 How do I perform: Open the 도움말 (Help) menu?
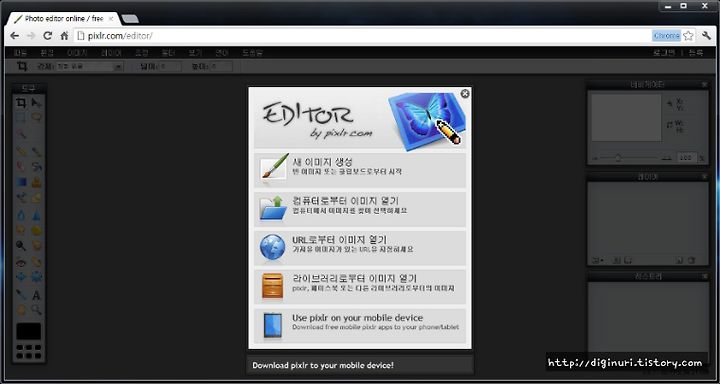coord(252,53)
